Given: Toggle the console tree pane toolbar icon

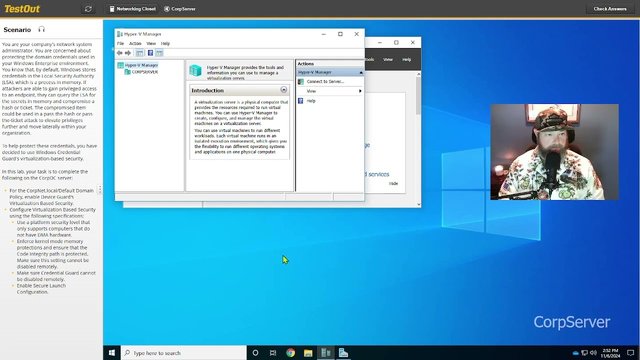Looking at the screenshot, I should 140,53.
